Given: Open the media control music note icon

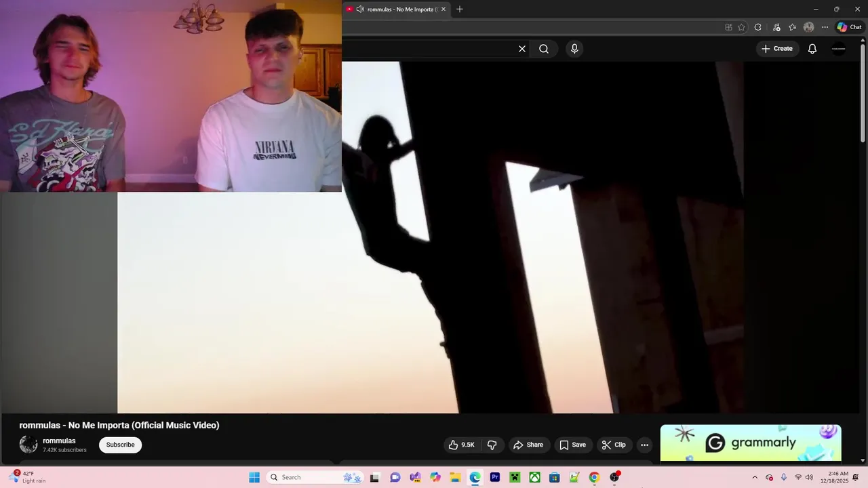Looking at the screenshot, I should point(776,27).
